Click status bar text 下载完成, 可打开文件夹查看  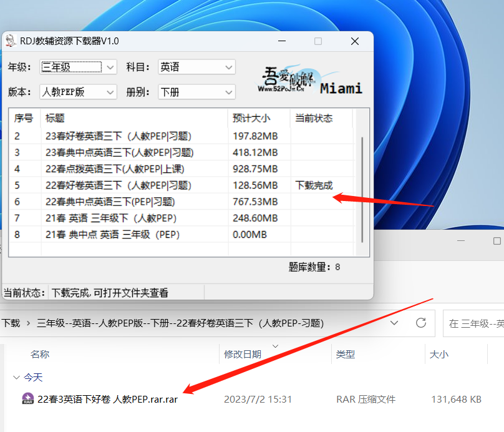(x=110, y=293)
